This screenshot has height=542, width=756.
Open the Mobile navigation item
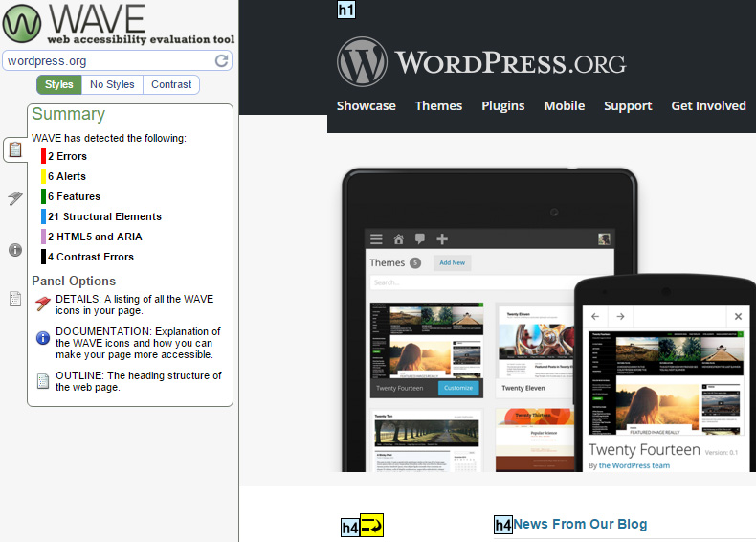tap(564, 105)
